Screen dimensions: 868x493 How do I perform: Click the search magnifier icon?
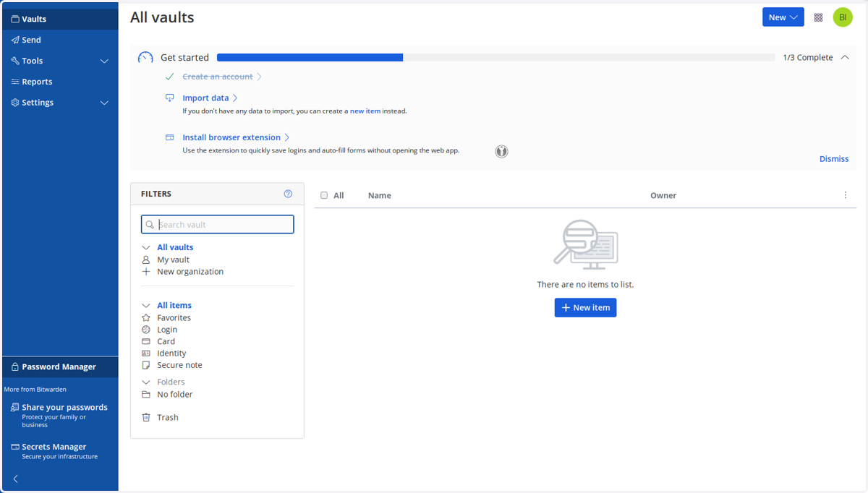[x=150, y=225]
